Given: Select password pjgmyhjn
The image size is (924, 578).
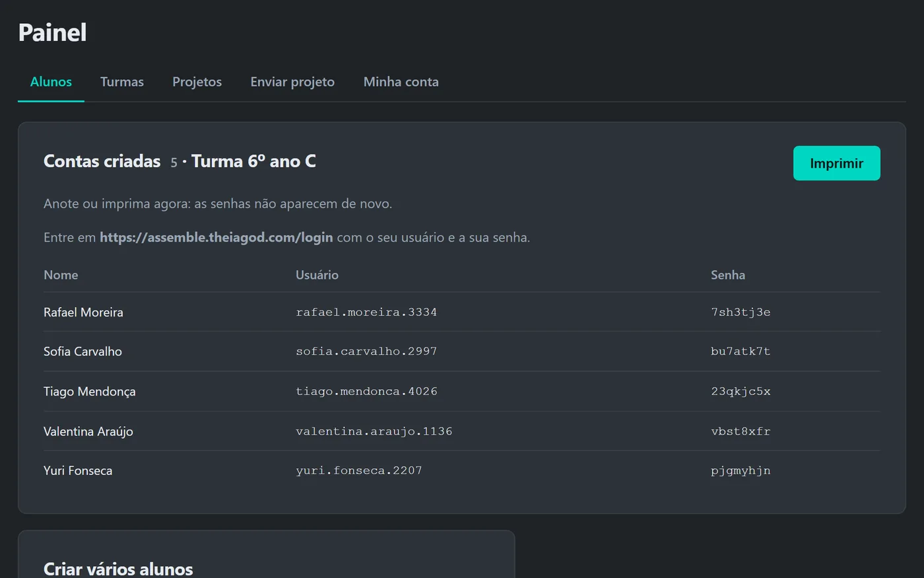Looking at the screenshot, I should pyautogui.click(x=741, y=471).
